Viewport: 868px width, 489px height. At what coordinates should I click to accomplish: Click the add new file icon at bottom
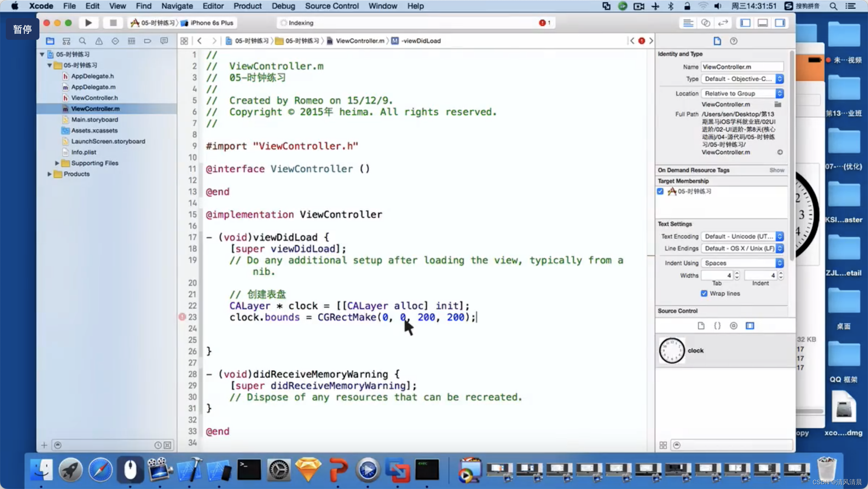click(45, 444)
